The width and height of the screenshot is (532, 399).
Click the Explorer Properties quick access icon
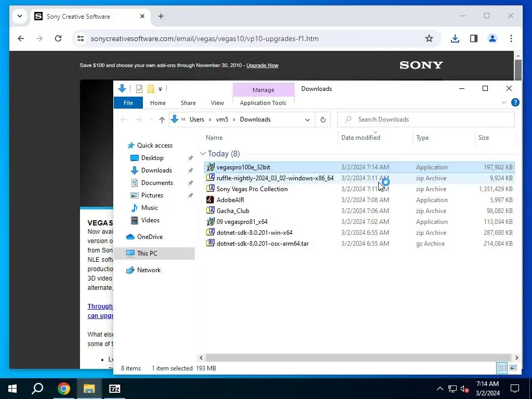coord(139,89)
